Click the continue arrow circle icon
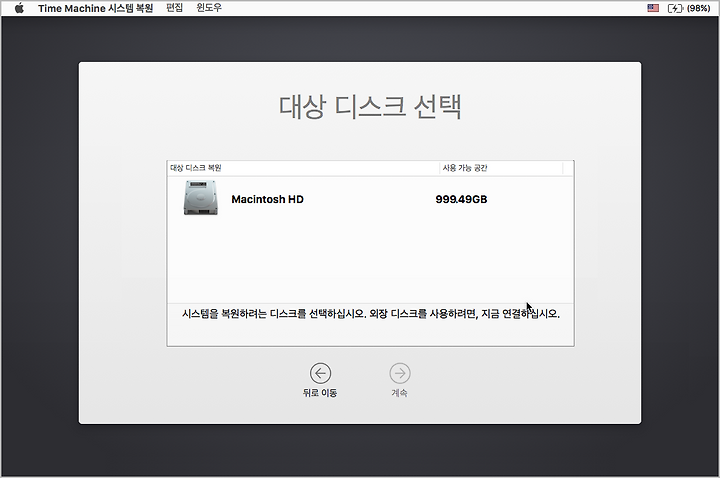The width and height of the screenshot is (720, 478). coord(400,373)
